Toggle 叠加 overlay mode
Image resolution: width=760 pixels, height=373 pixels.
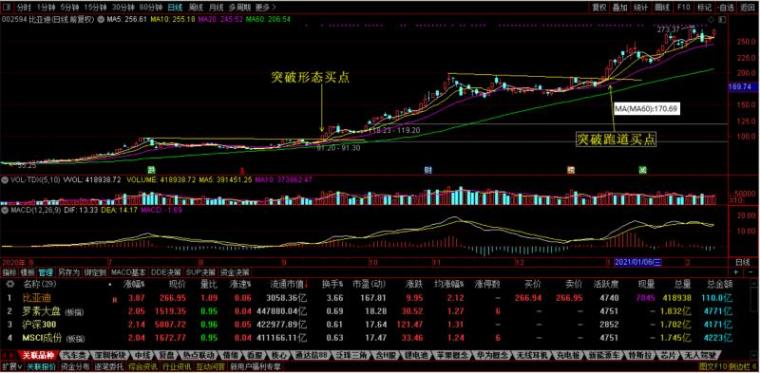pyautogui.click(x=619, y=7)
